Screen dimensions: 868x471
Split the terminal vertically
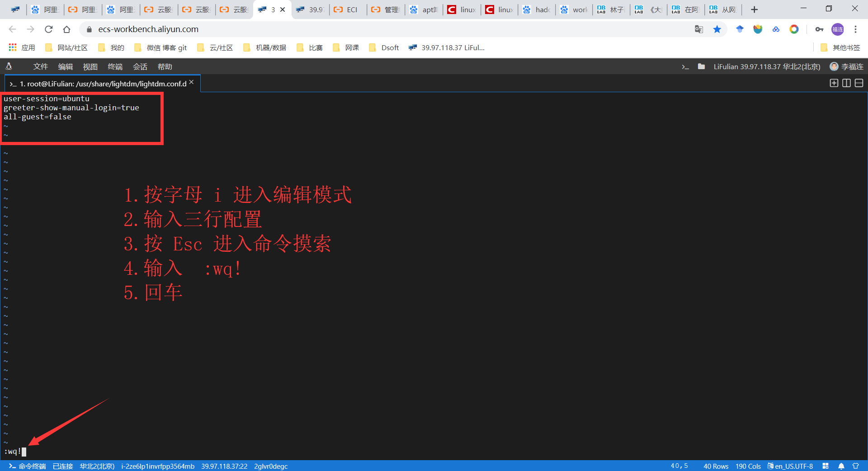coord(846,83)
